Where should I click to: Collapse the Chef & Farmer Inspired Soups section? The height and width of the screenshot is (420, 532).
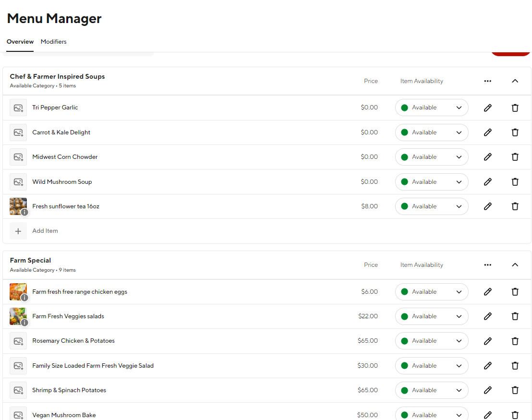coord(515,81)
